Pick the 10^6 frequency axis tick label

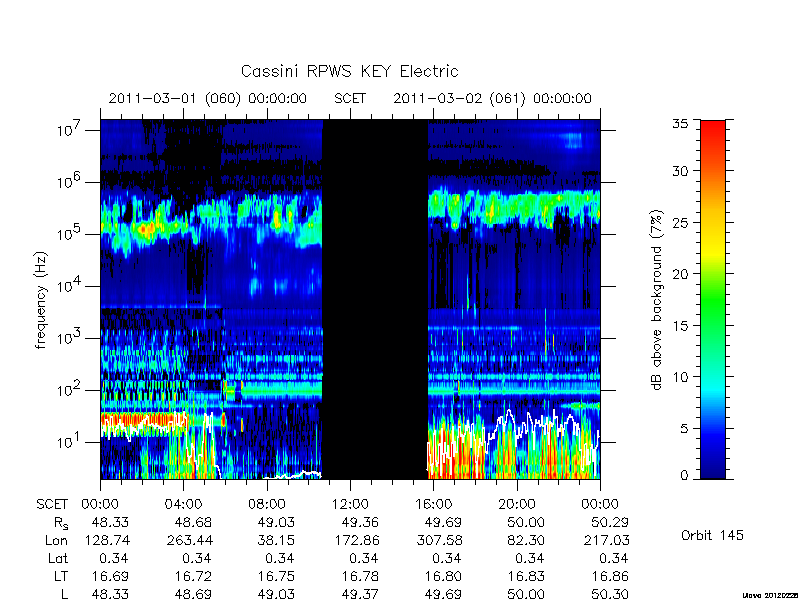point(70,181)
